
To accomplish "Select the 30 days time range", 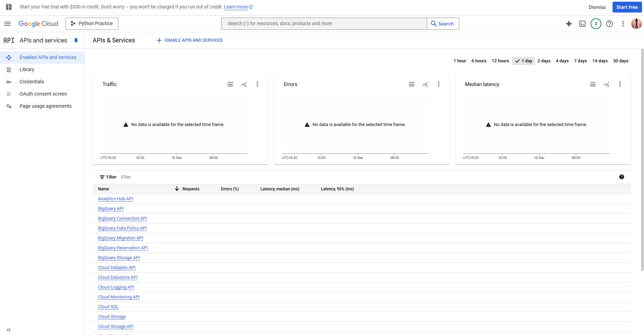I will click(x=621, y=61).
